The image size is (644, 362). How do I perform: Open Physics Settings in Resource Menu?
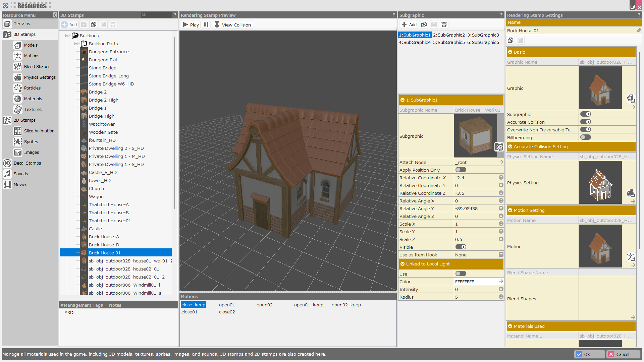[40, 77]
